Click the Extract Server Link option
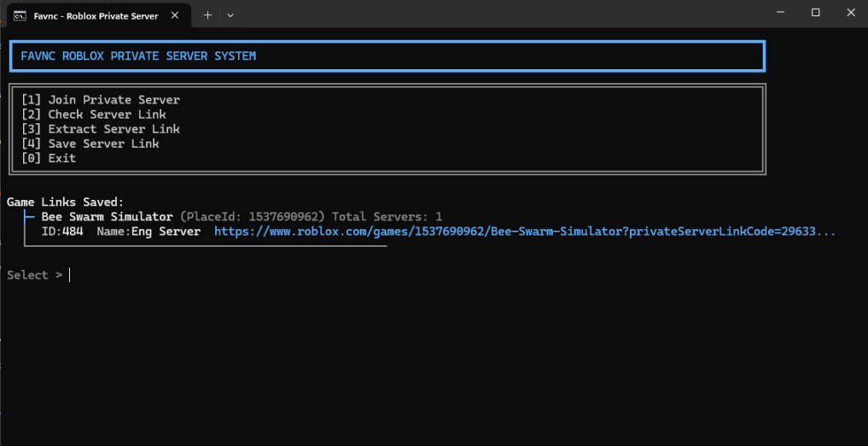 (101, 129)
